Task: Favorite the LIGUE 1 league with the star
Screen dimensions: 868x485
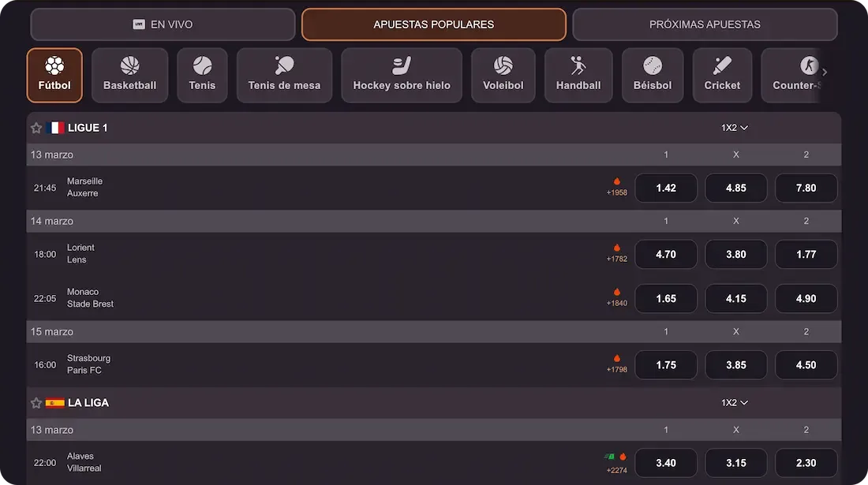Action: (x=36, y=127)
